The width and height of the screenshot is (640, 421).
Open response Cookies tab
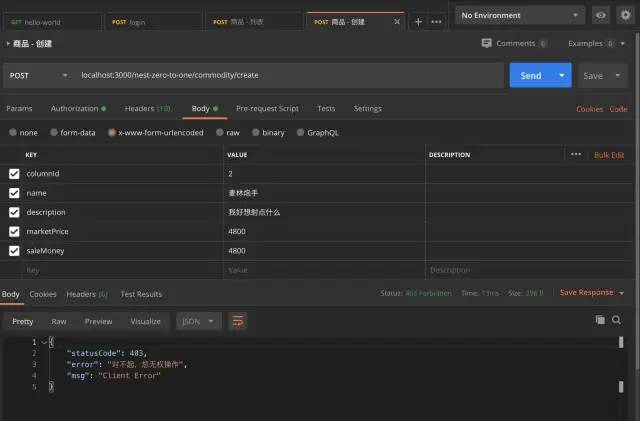coord(43,294)
